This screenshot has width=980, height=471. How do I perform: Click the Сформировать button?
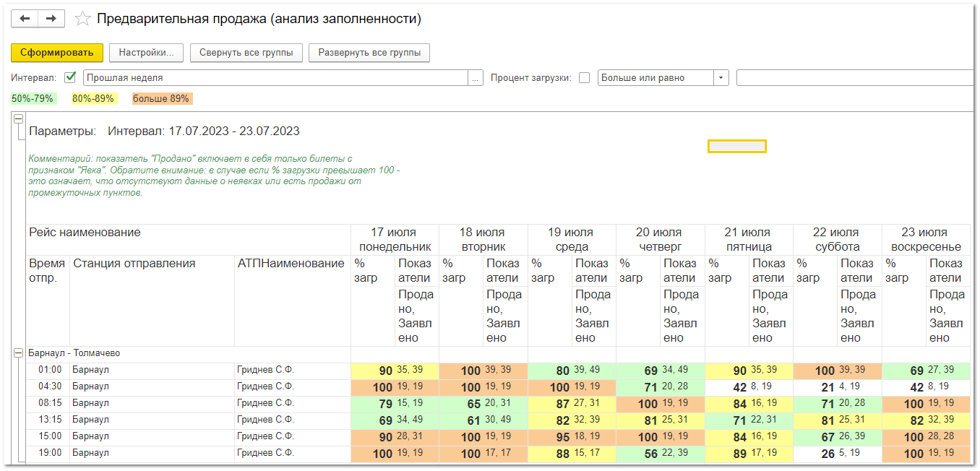pyautogui.click(x=56, y=53)
